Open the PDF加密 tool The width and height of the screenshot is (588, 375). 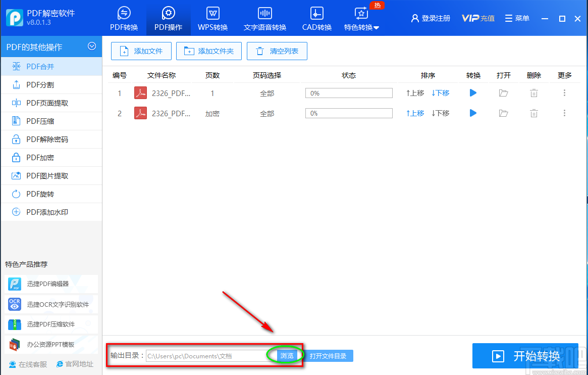click(38, 157)
